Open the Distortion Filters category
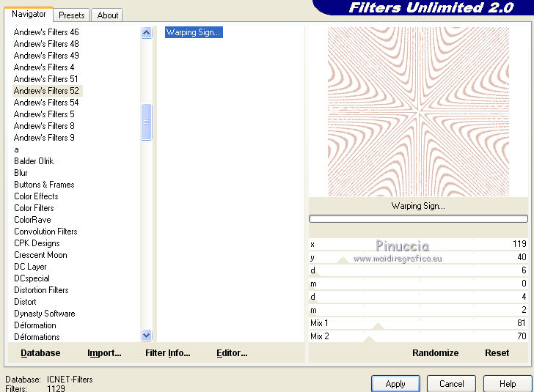The width and height of the screenshot is (534, 392). 41,290
